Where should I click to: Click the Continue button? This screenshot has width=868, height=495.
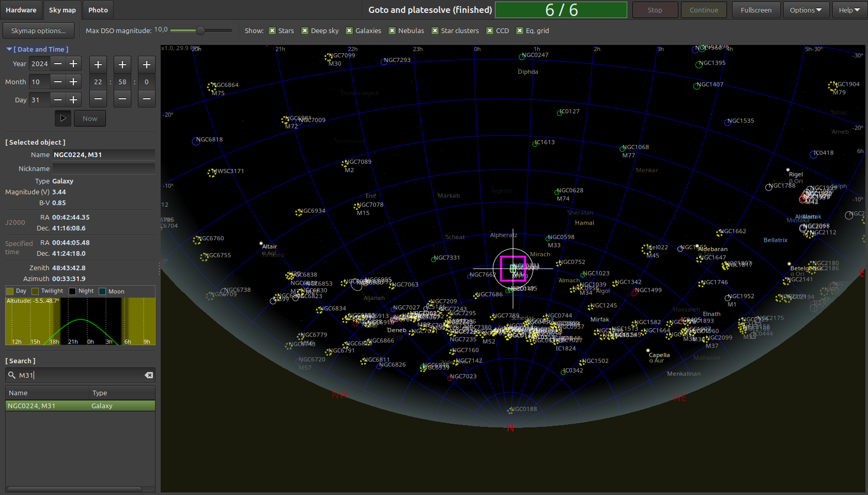click(704, 10)
